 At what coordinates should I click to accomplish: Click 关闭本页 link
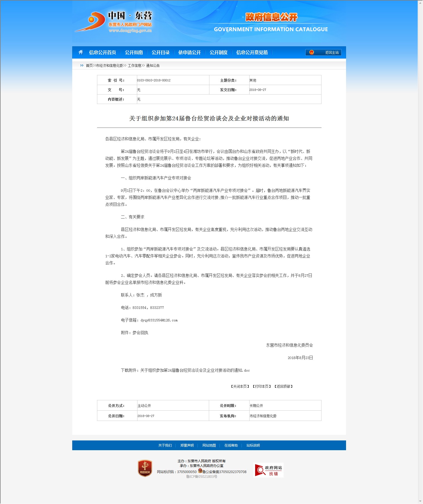[240, 386]
